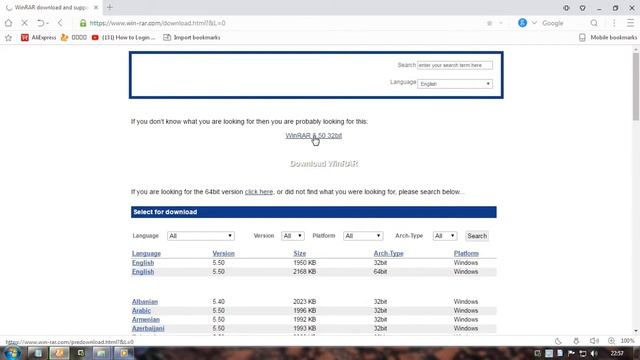Viewport: 640px width, 360px height.
Task: Sort by the Platform column header
Action: pos(466,253)
